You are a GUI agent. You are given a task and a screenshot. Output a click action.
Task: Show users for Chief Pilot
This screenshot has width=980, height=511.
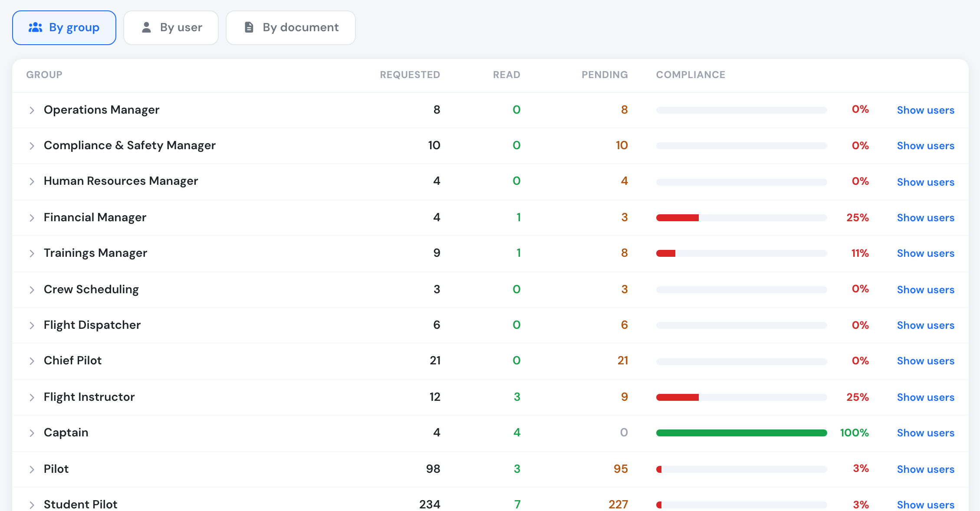(925, 361)
